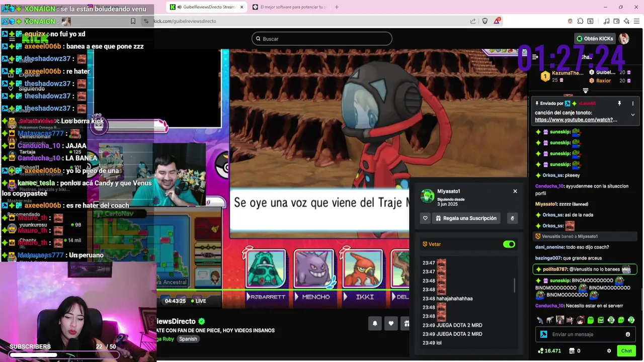This screenshot has height=362, width=644.
Task: Open the channel points 16.471 balance
Action: tap(549, 351)
